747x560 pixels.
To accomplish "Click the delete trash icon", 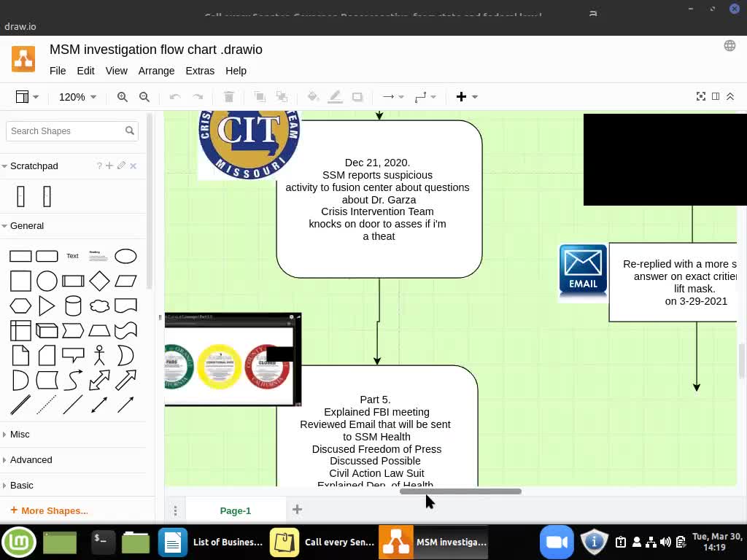I will pyautogui.click(x=228, y=97).
